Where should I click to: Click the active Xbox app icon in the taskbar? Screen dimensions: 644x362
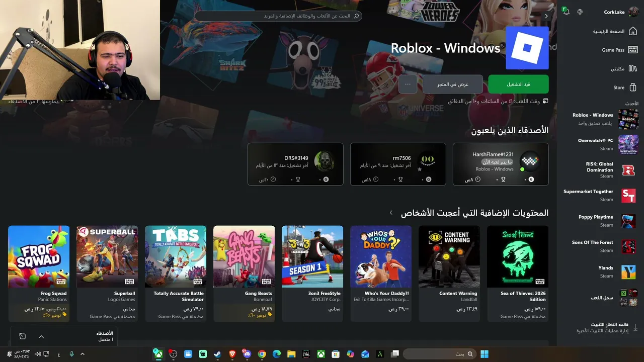158,354
